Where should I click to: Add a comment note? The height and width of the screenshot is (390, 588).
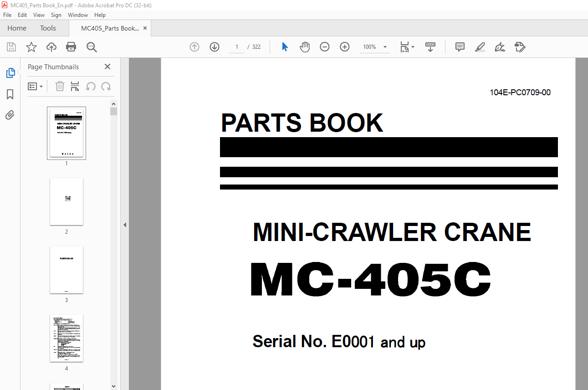(x=460, y=47)
